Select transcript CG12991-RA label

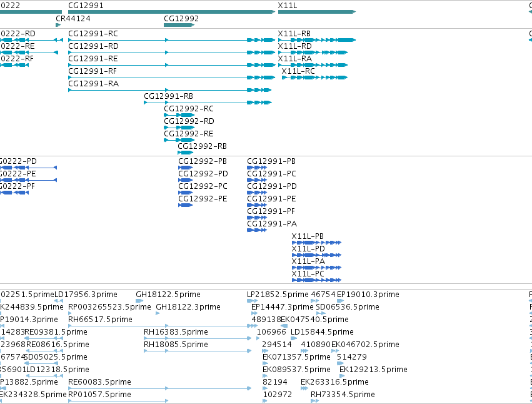(x=93, y=84)
